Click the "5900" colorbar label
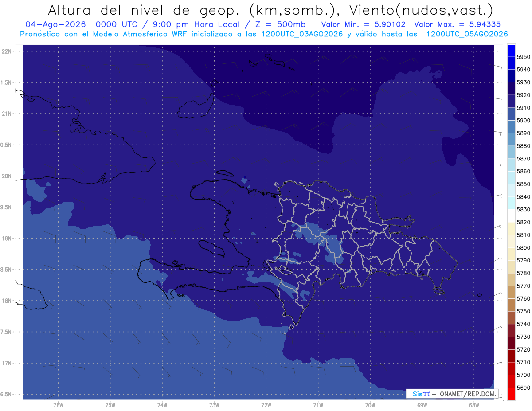 524,121
